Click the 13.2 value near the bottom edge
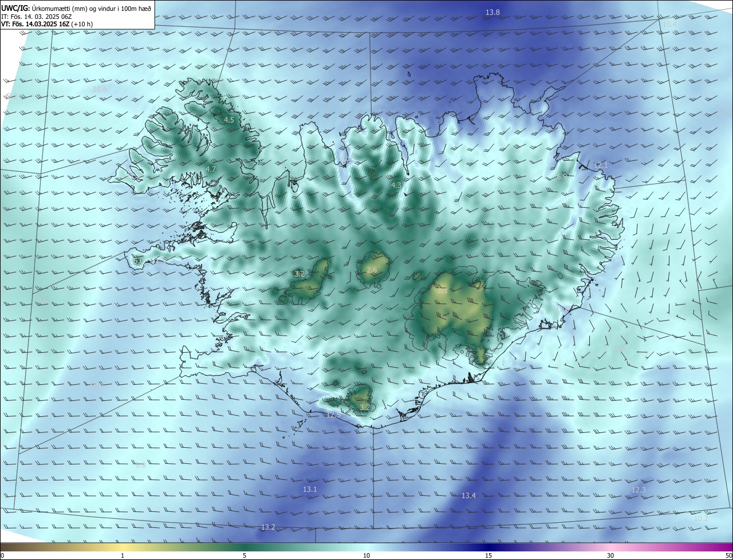This screenshot has width=733, height=560. (268, 527)
